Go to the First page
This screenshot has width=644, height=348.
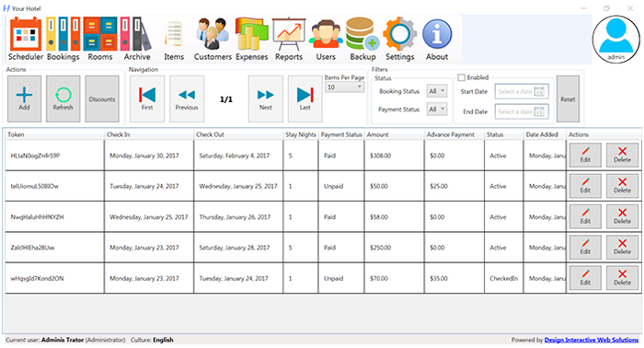[147, 99]
